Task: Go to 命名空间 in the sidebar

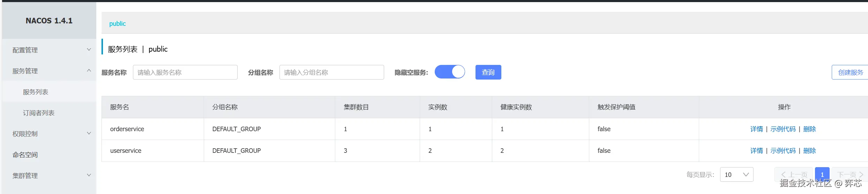Action: pos(25,155)
